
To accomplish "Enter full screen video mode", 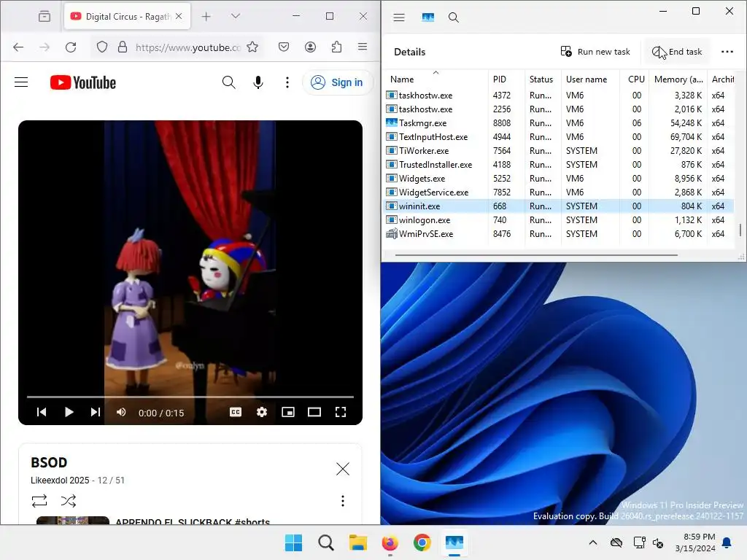I will (340, 412).
